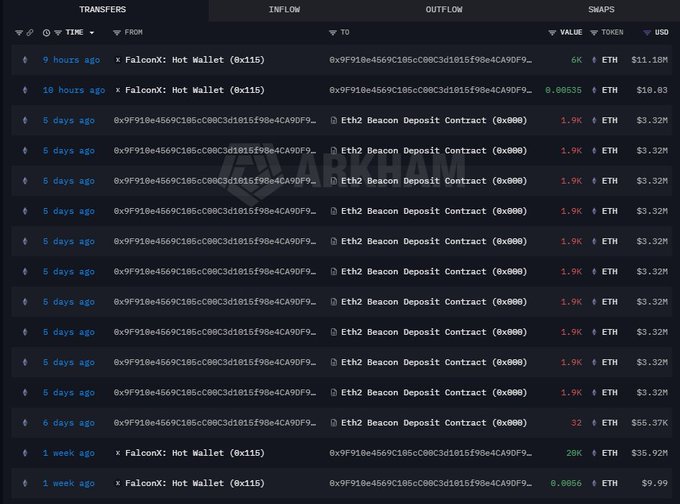Open the USD column filter
The width and height of the screenshot is (680, 504).
tap(647, 33)
